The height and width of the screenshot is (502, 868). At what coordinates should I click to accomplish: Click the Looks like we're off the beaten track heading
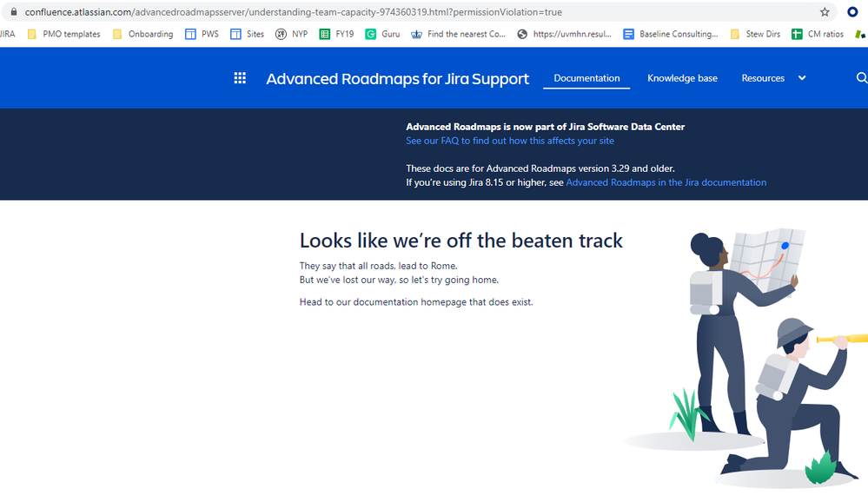coord(461,241)
